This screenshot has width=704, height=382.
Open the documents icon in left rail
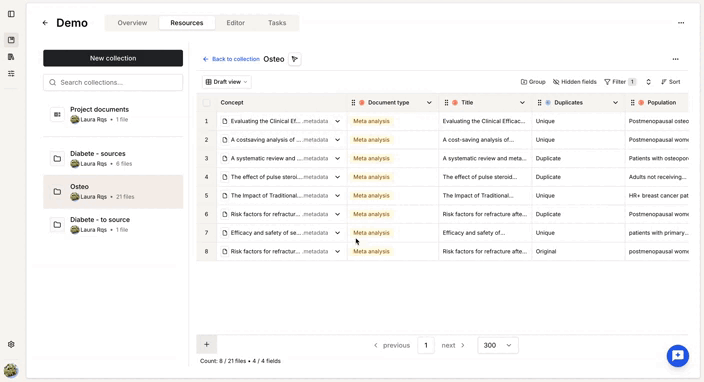point(11,57)
